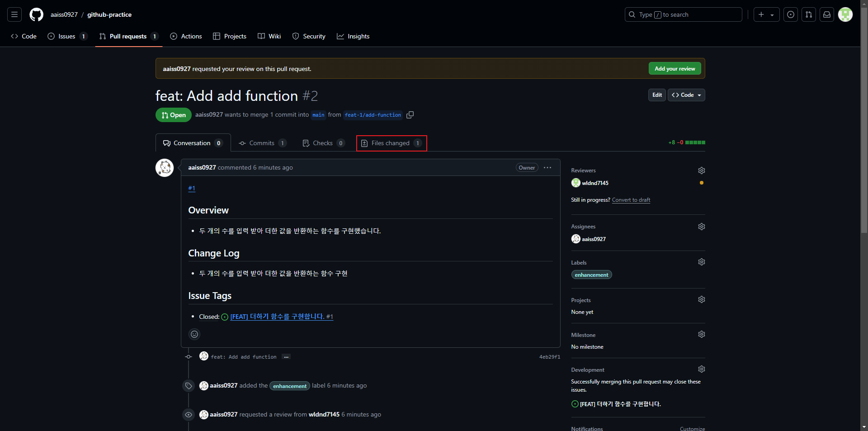Viewport: 868px width, 431px height.
Task: Open the github-practice repository link
Action: [x=109, y=14]
